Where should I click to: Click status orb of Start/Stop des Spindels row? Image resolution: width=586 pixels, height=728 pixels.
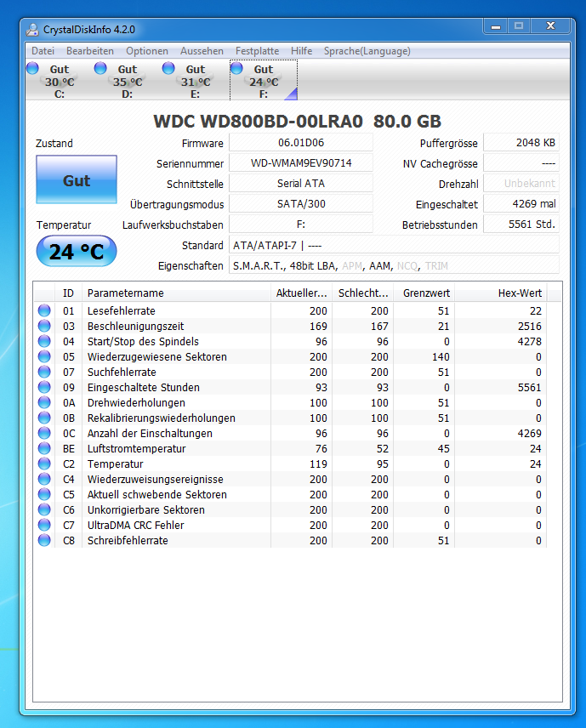tap(44, 341)
